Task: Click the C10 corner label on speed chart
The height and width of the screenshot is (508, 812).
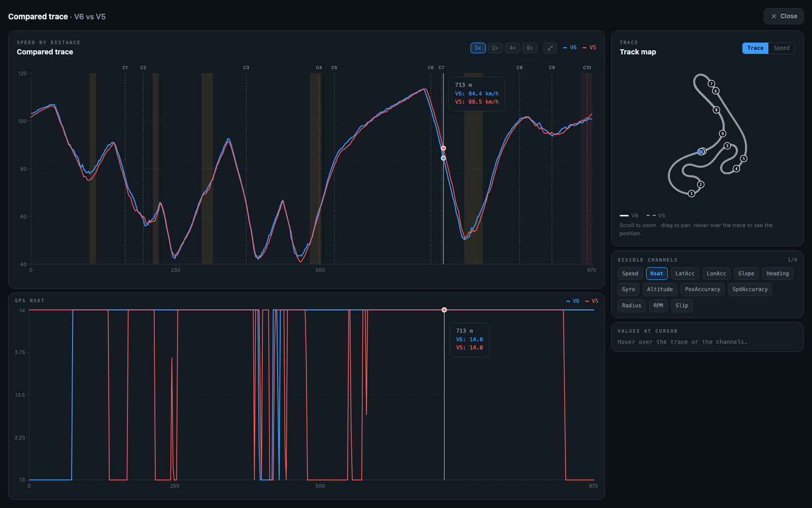Action: pos(587,68)
